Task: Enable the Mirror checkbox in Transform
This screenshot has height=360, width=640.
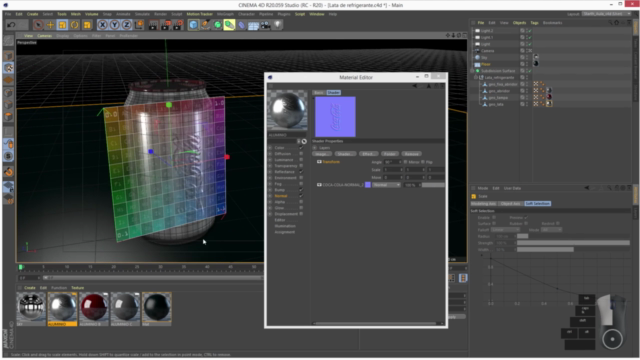Action: [x=405, y=162]
